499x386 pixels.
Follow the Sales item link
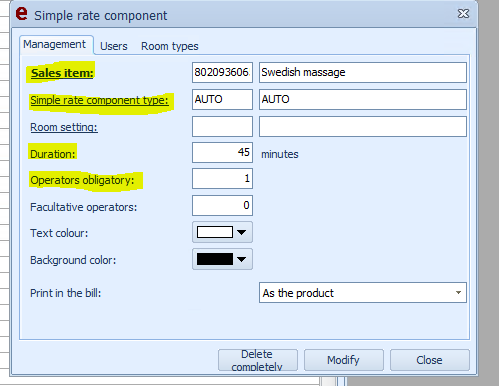click(x=62, y=73)
